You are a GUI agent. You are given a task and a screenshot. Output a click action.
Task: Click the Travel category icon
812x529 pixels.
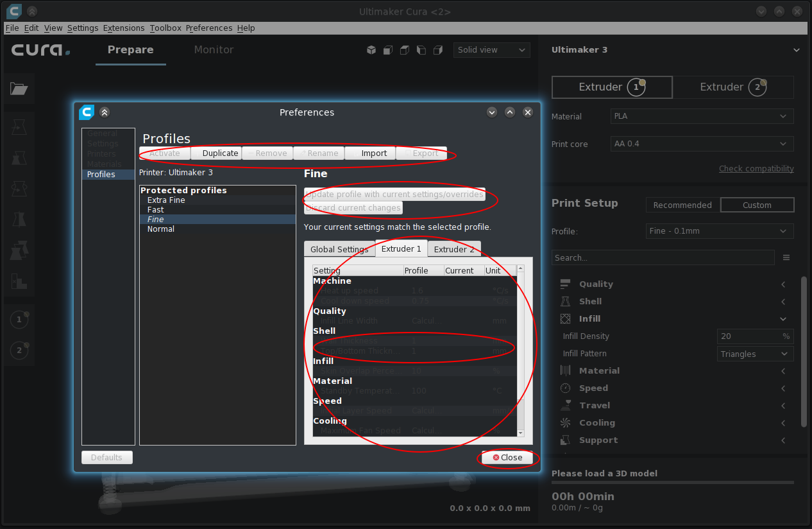pyautogui.click(x=565, y=405)
